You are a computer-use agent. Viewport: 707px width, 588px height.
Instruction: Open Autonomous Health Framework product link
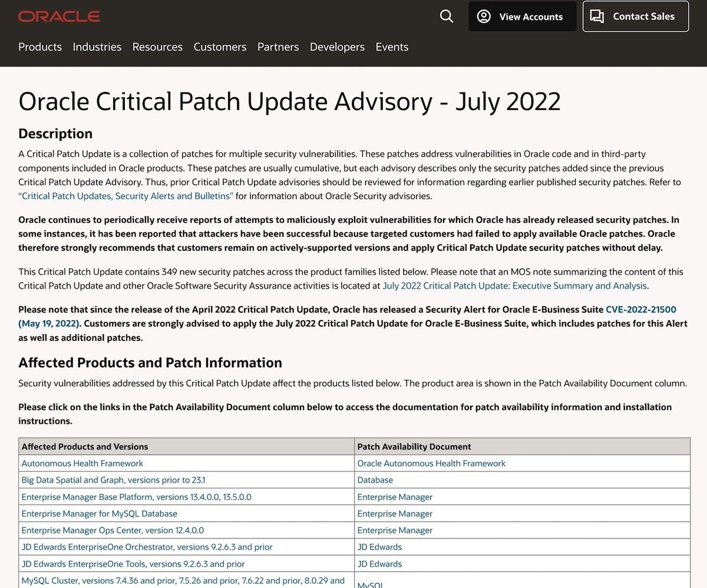click(x=82, y=464)
